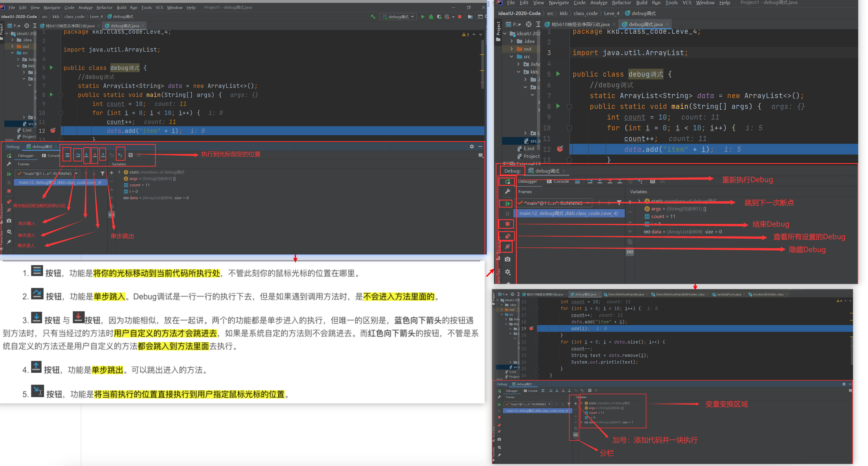Viewport: 868px width, 466px height.
Task: Toggle line 12 breakpoint in top-left editor gutter
Action: click(x=53, y=130)
